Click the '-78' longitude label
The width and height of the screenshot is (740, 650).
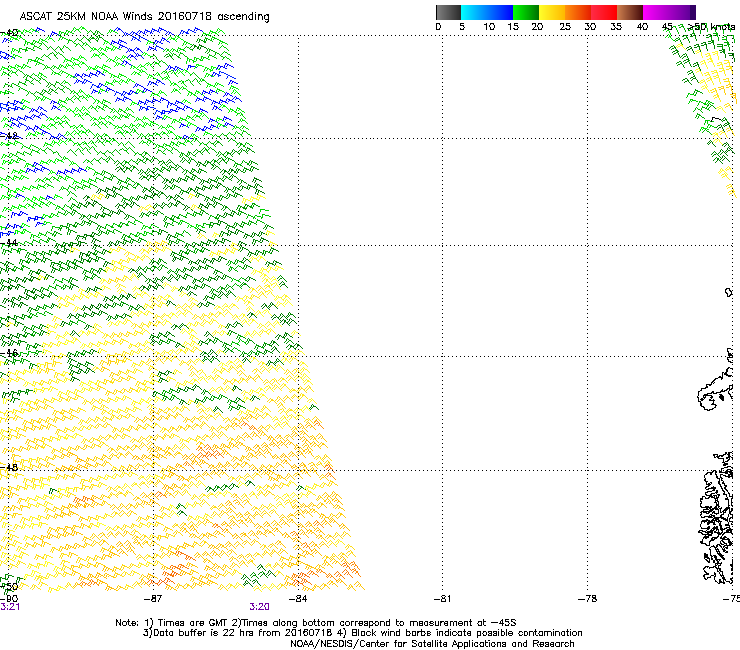(x=588, y=599)
